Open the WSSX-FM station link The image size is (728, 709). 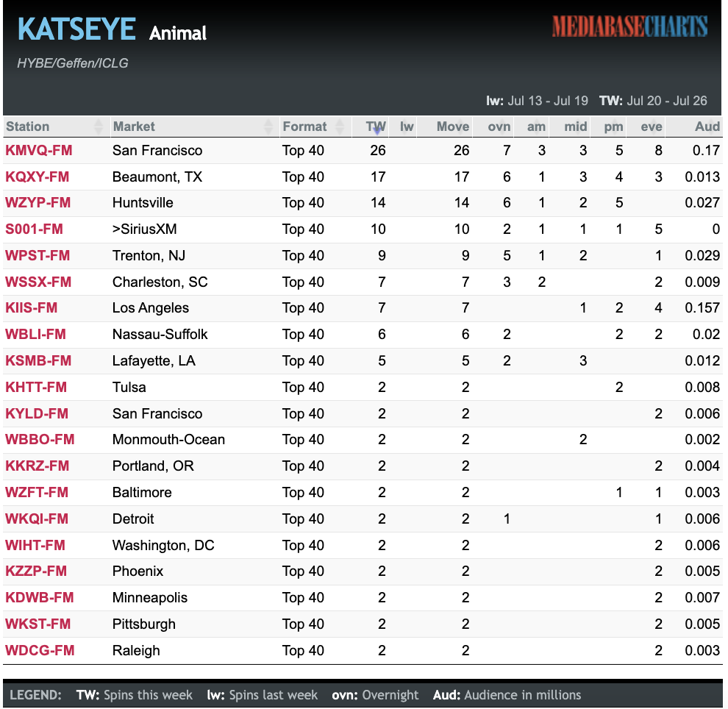click(38, 282)
